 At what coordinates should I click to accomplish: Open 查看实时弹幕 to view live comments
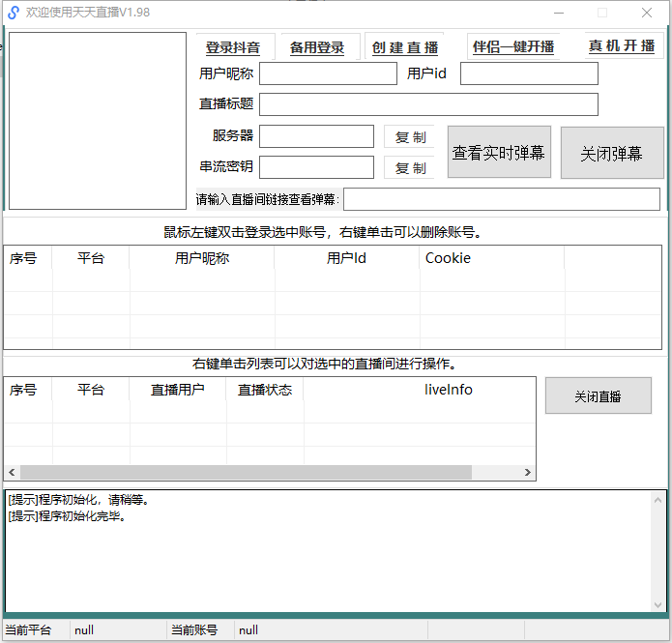[499, 153]
